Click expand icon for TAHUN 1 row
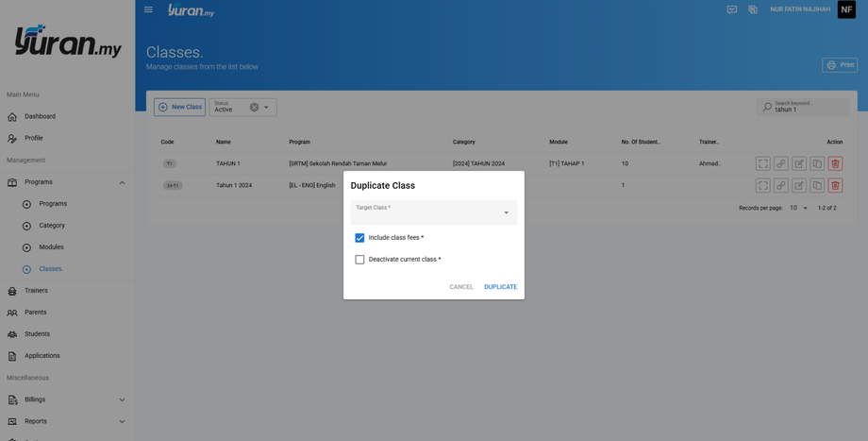Screen dimensions: 868x441 pos(763,163)
